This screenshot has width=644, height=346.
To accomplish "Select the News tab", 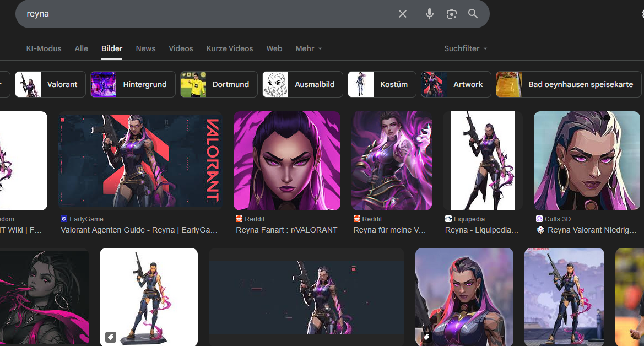I will pyautogui.click(x=145, y=48).
